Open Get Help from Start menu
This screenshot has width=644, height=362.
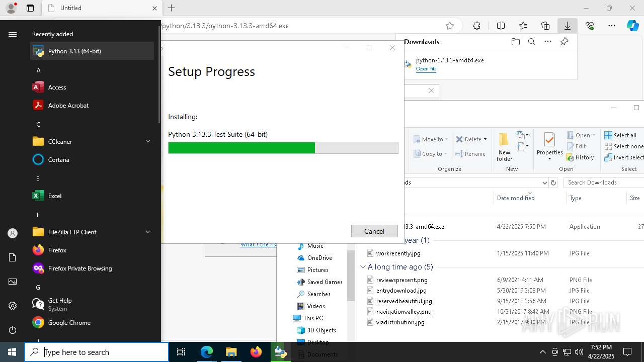point(92,305)
